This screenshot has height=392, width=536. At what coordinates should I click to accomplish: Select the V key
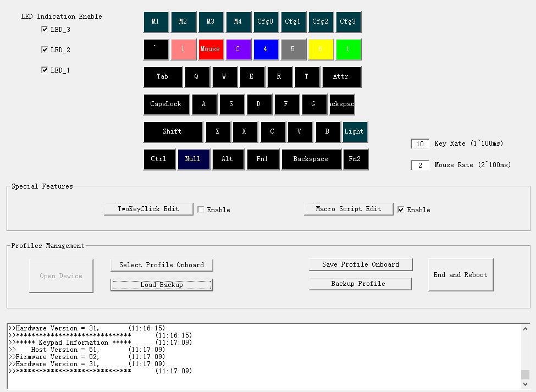click(300, 132)
